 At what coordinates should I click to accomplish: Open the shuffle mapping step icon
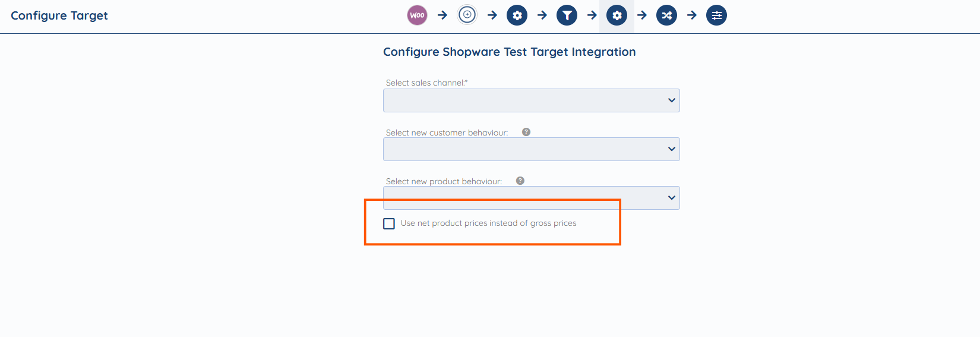point(666,15)
